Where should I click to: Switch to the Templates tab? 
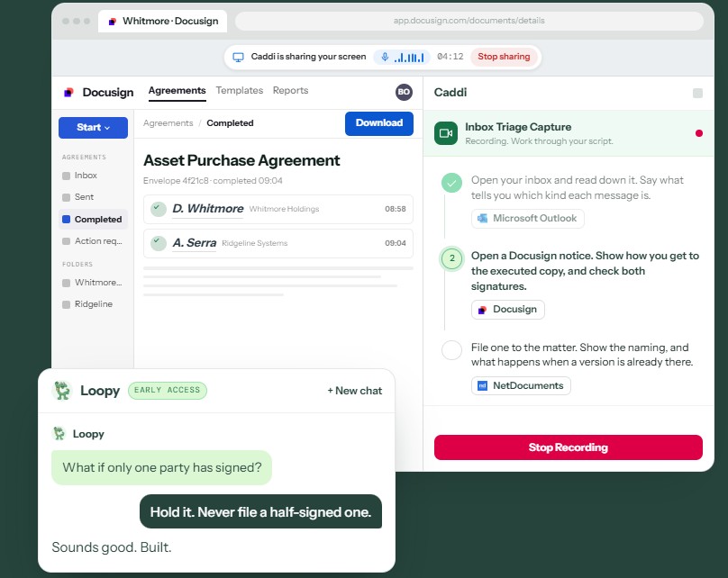[239, 90]
